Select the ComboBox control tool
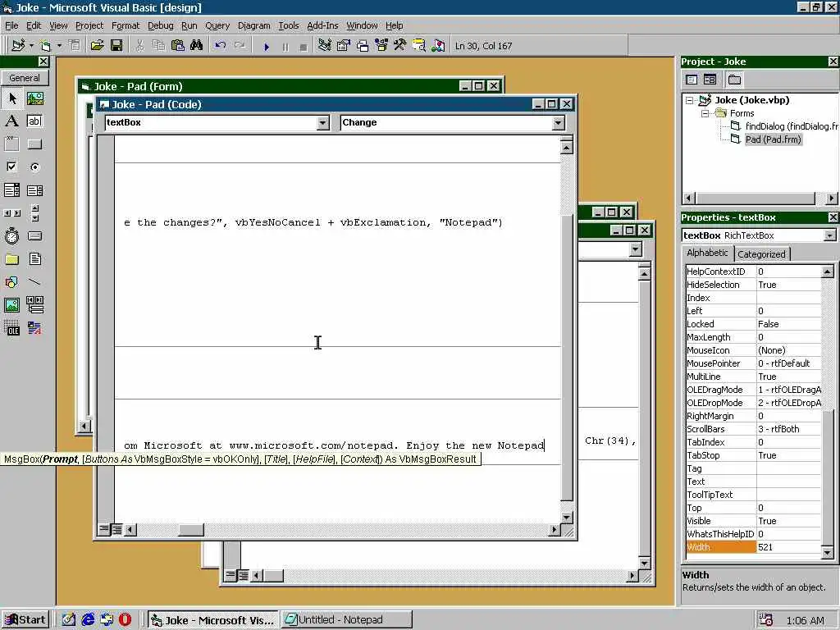Viewport: 840px width, 630px height. (11, 190)
